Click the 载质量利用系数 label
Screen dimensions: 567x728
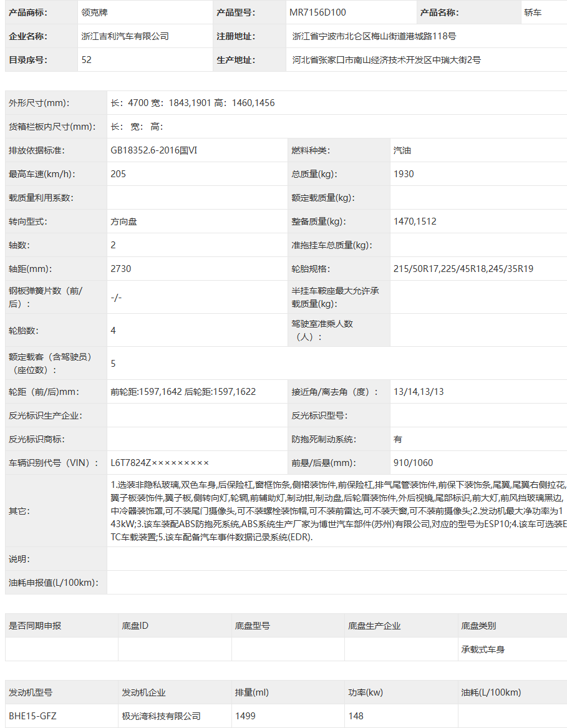coord(41,198)
